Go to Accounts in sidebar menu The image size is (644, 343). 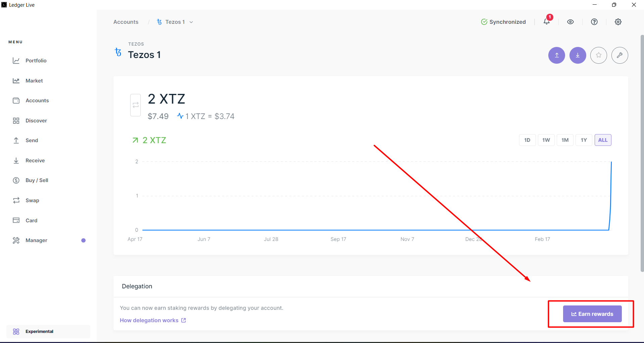(x=37, y=101)
